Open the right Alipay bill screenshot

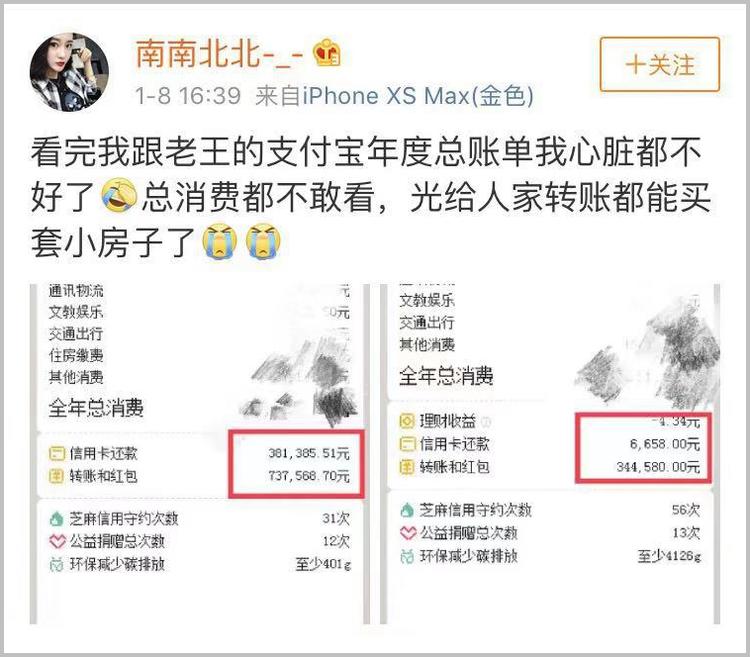pyautogui.click(x=550, y=454)
